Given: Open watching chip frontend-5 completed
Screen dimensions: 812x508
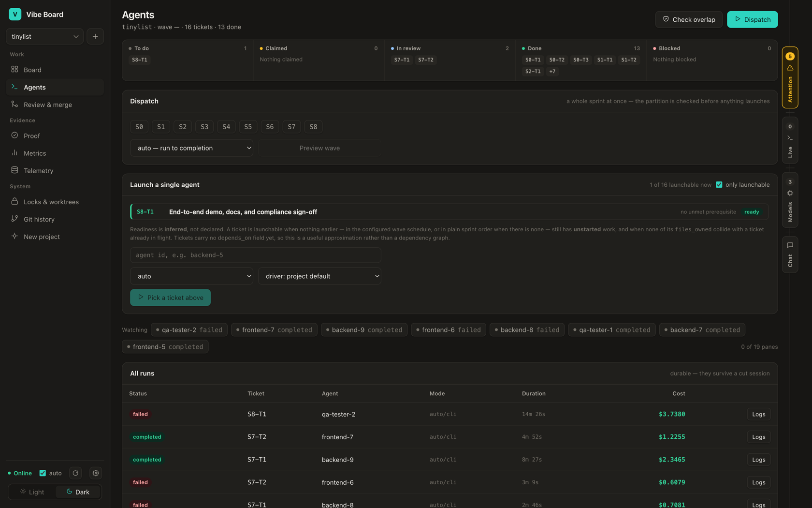Looking at the screenshot, I should tap(165, 347).
